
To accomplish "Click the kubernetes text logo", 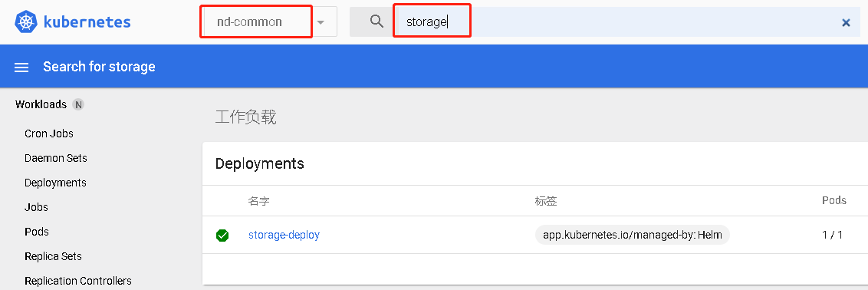I will pos(87,22).
